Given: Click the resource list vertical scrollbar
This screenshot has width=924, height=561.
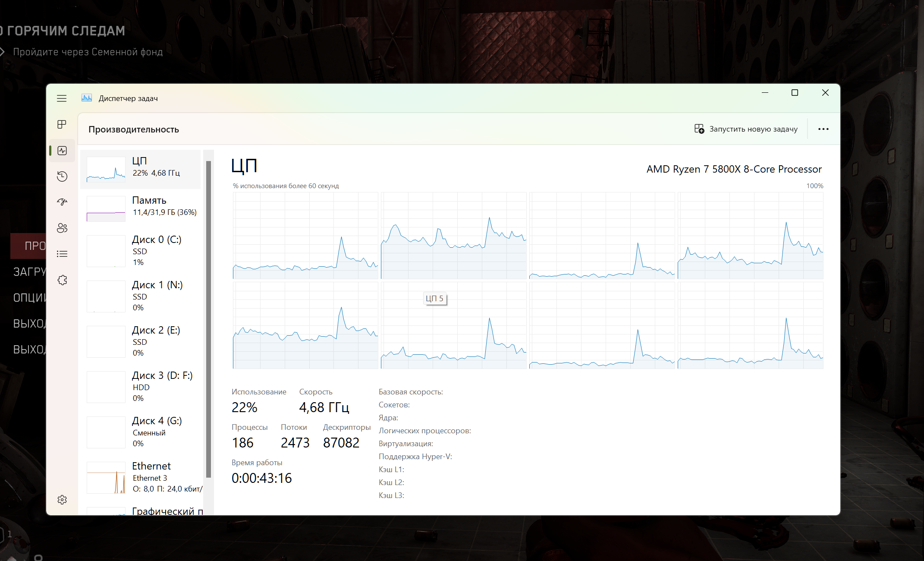Looking at the screenshot, I should pos(208,319).
